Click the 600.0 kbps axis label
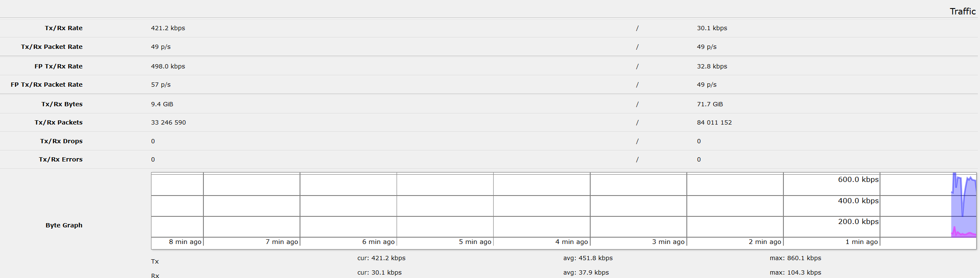This screenshot has width=980, height=278. click(858, 180)
